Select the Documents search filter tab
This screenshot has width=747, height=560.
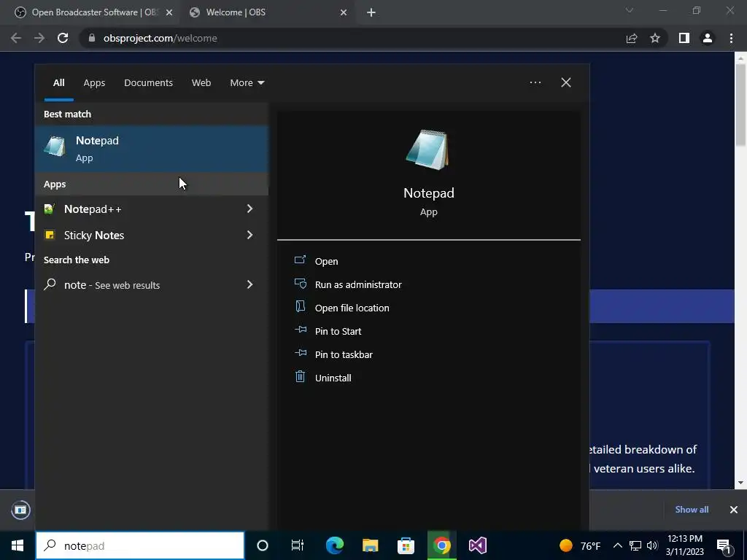pos(148,82)
